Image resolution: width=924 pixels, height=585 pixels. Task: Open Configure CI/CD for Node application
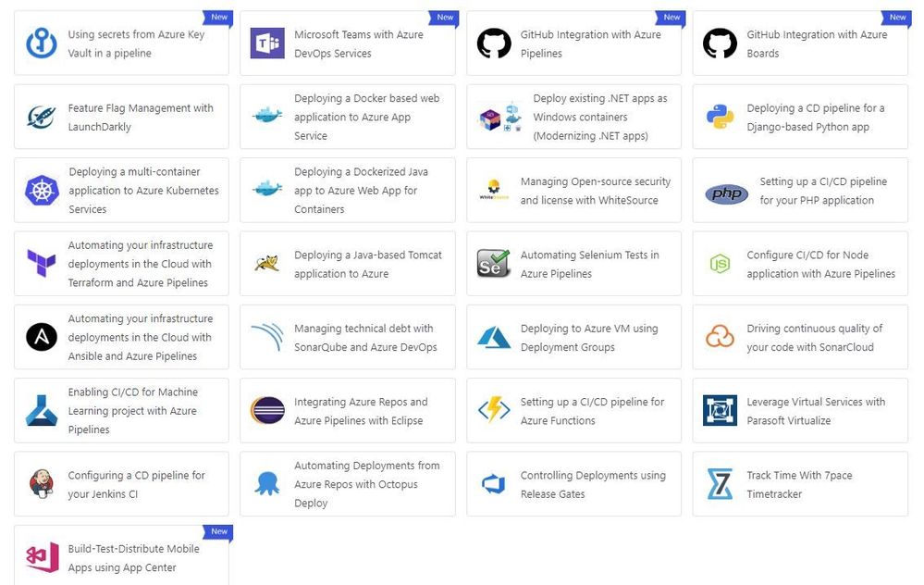[800, 264]
